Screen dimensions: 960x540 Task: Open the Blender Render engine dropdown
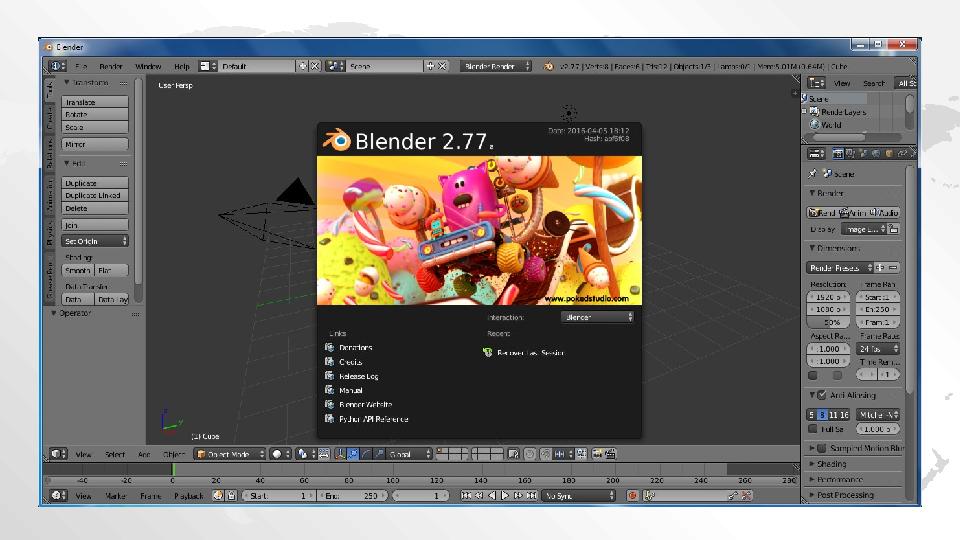(x=495, y=66)
